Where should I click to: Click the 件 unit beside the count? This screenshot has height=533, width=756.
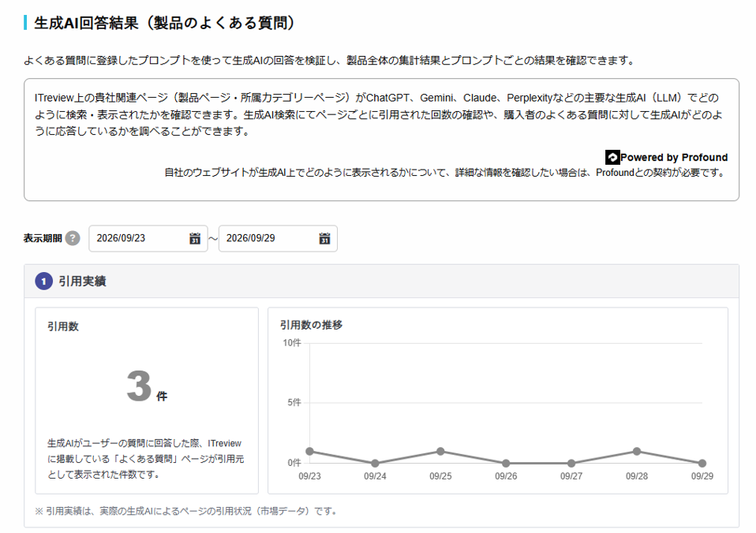(x=162, y=396)
